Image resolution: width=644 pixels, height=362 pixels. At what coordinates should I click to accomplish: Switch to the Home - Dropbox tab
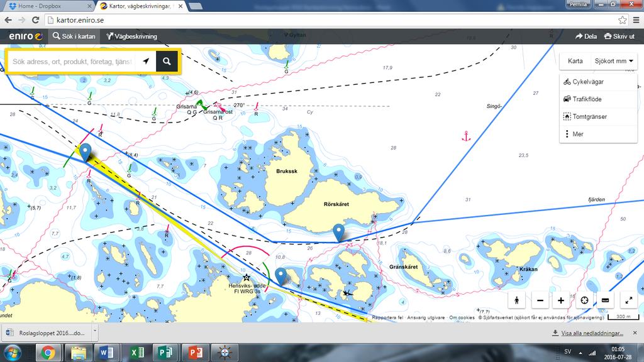click(48, 6)
